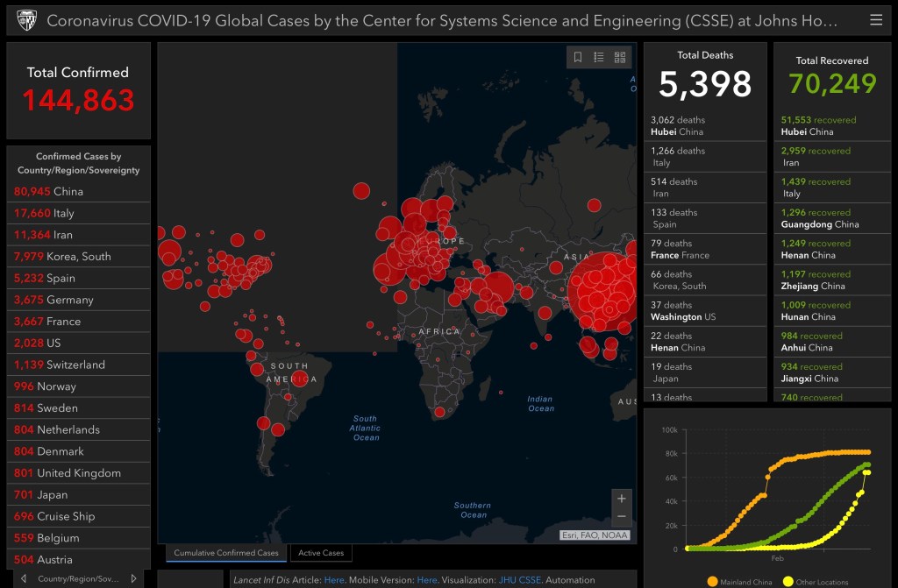Open the basemap gallery grid
This screenshot has width=898, height=588.
point(620,57)
